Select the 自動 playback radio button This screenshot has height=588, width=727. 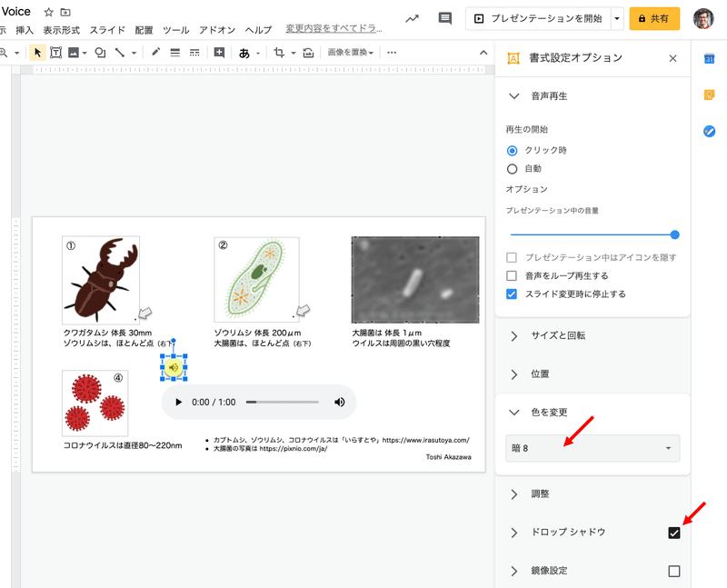coord(513,168)
